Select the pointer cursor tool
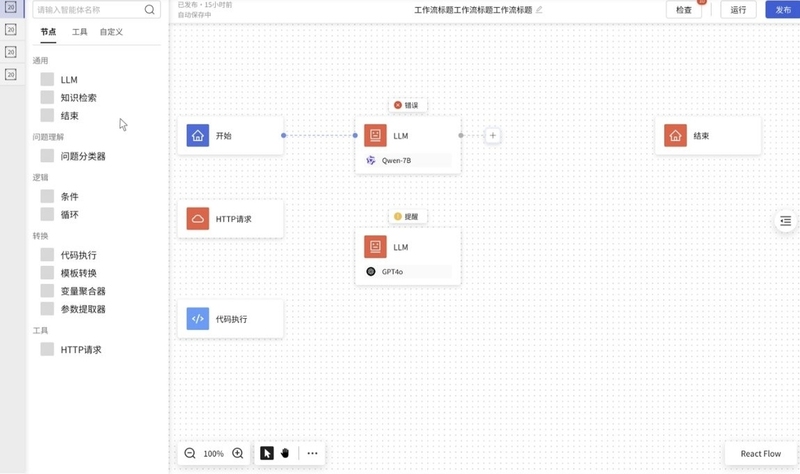The height and width of the screenshot is (474, 800). (267, 453)
